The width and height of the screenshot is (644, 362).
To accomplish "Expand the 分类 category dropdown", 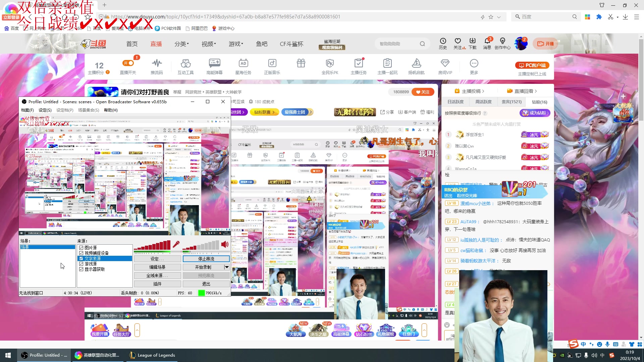I will (181, 44).
